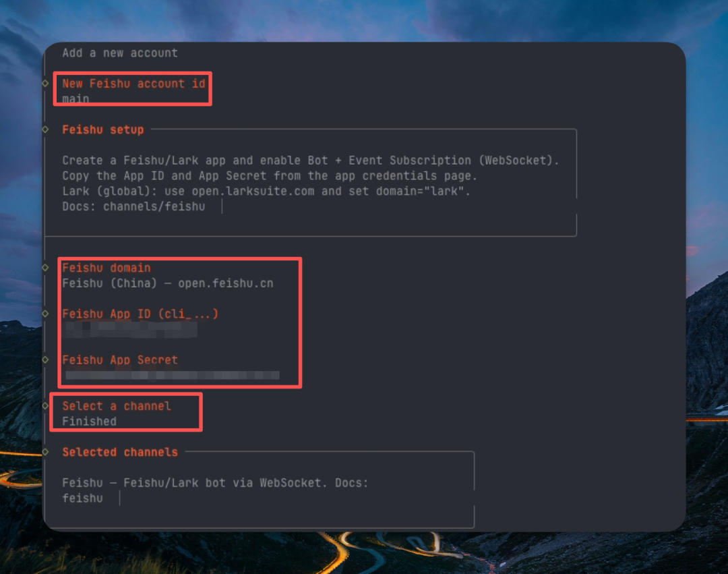
Task: Click diamond marker beside 'Feishu domain'
Action: pos(45,268)
